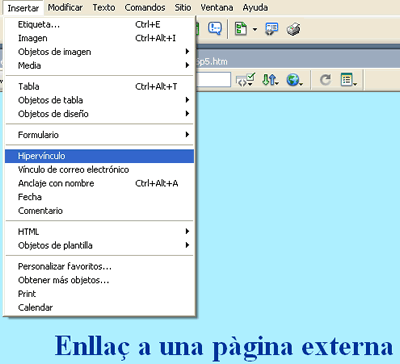Screen dimensions: 400x364
Task: Open view options icon
Action: point(348,80)
